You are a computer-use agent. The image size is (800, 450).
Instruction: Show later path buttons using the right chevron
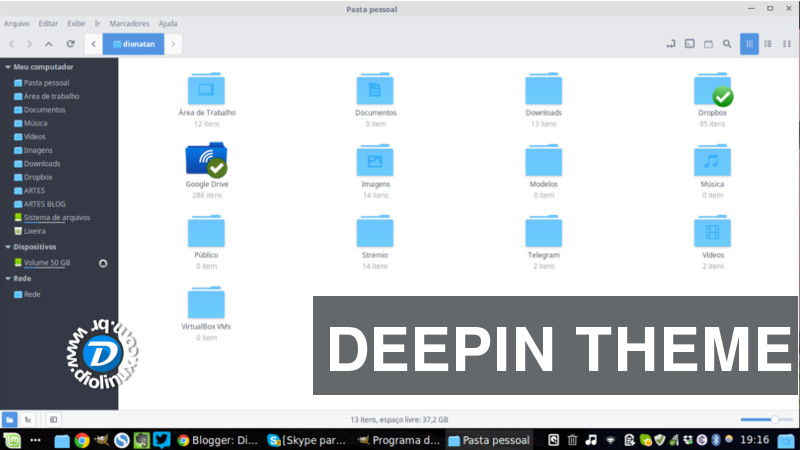pos(173,44)
